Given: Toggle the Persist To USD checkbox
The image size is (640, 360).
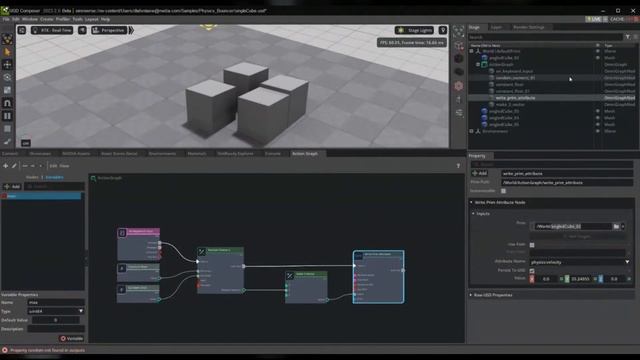Looking at the screenshot, I should [532, 271].
